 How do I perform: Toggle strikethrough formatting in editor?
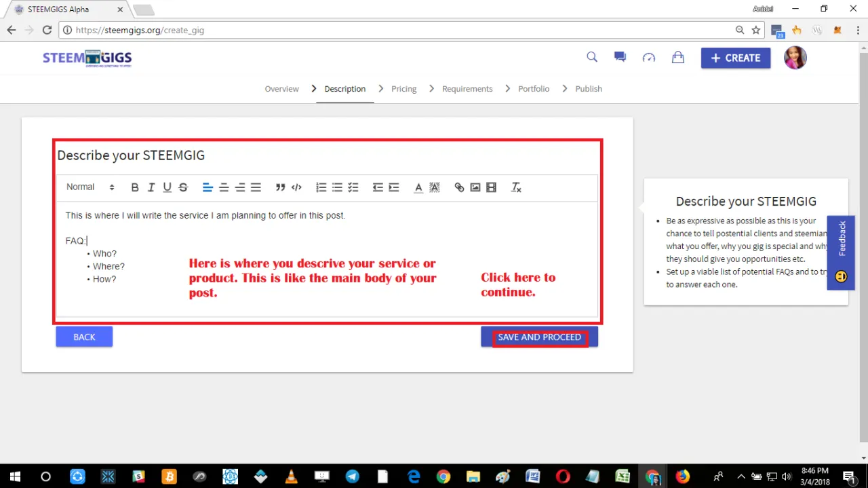click(x=183, y=187)
